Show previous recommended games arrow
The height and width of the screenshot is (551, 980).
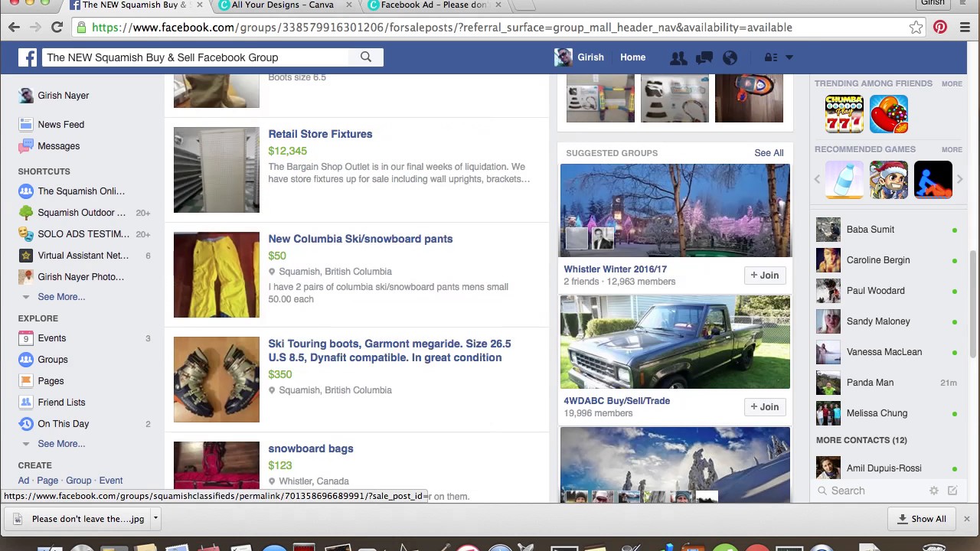click(817, 180)
